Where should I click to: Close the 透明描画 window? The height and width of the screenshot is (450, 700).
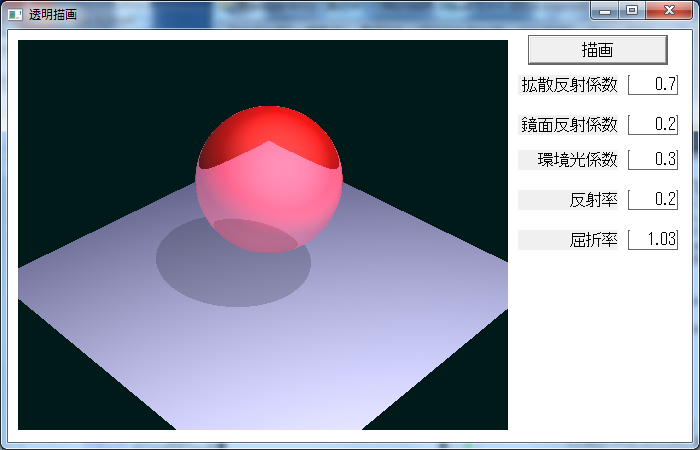coord(669,11)
